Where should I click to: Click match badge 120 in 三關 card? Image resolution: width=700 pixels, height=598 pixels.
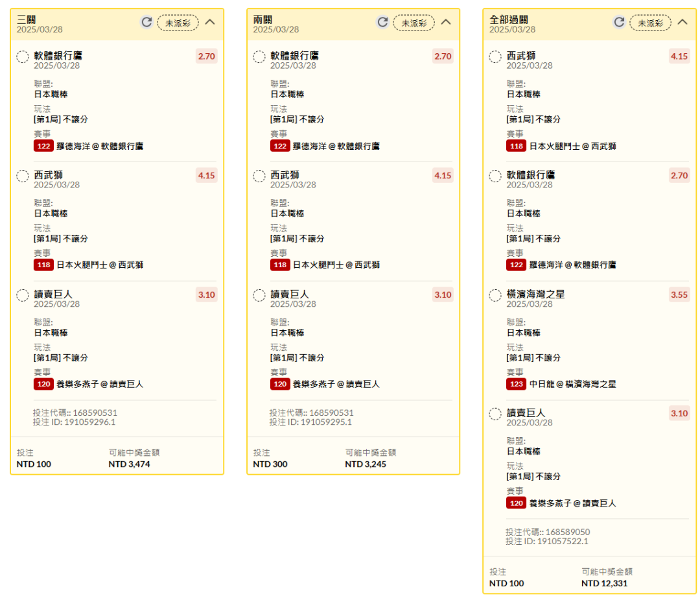[x=44, y=384]
